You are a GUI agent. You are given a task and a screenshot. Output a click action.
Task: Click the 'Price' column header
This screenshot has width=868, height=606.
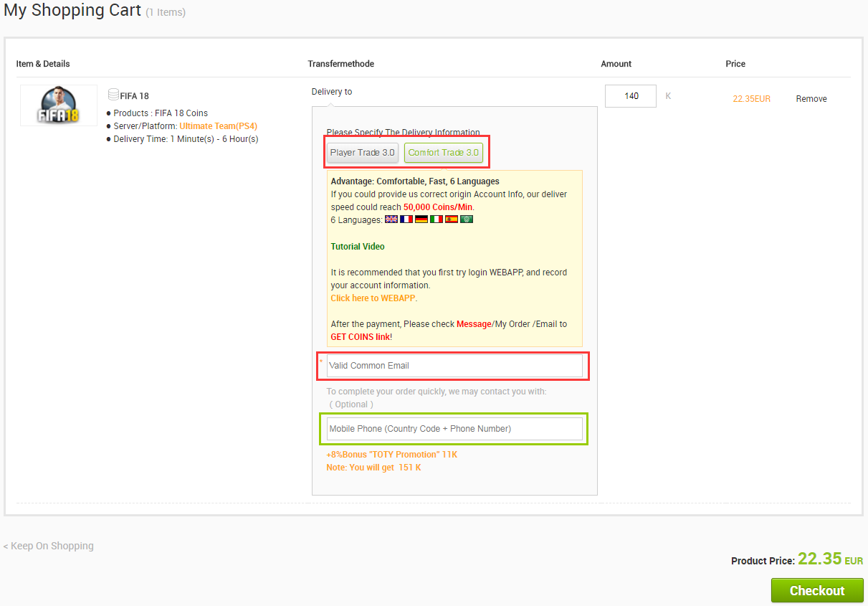(735, 64)
